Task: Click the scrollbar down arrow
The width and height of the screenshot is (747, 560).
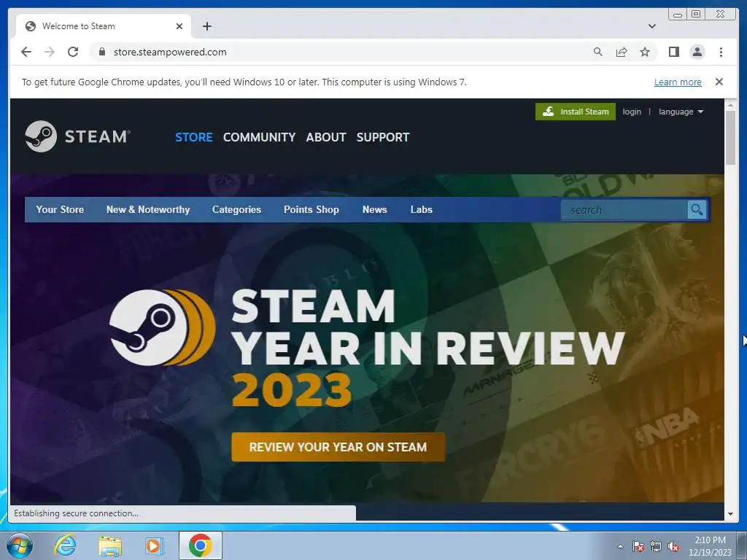Action: [730, 514]
